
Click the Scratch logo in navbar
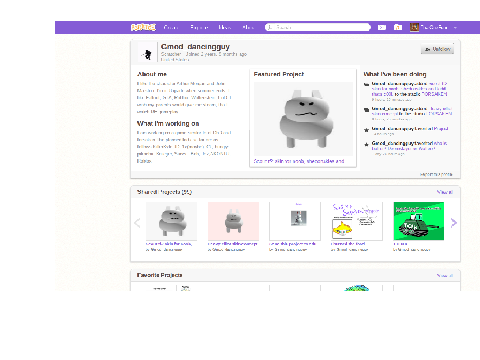[x=143, y=27]
